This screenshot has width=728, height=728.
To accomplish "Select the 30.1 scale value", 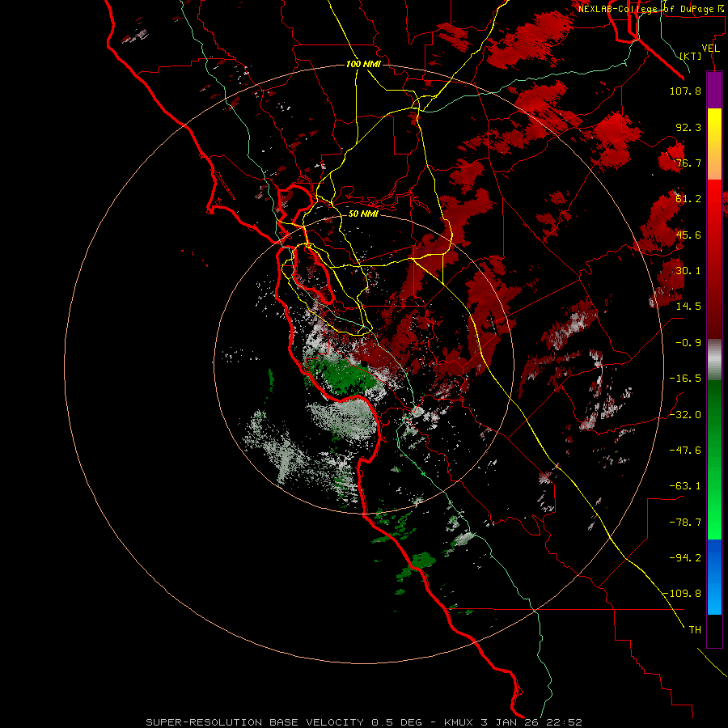I will [688, 271].
